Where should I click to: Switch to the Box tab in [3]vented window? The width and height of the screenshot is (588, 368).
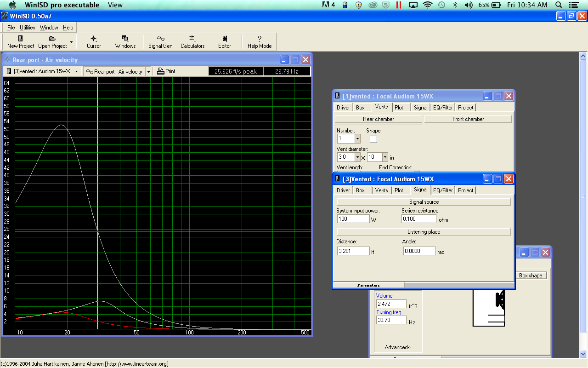[x=361, y=190]
